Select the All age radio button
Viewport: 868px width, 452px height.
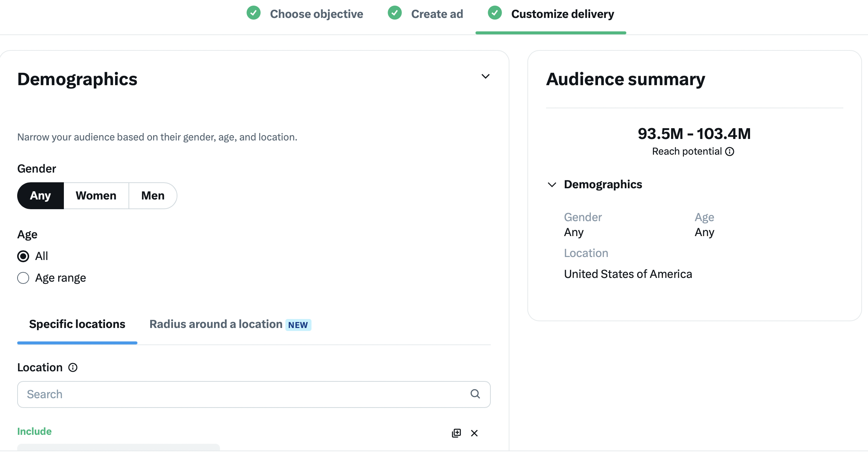coord(23,256)
